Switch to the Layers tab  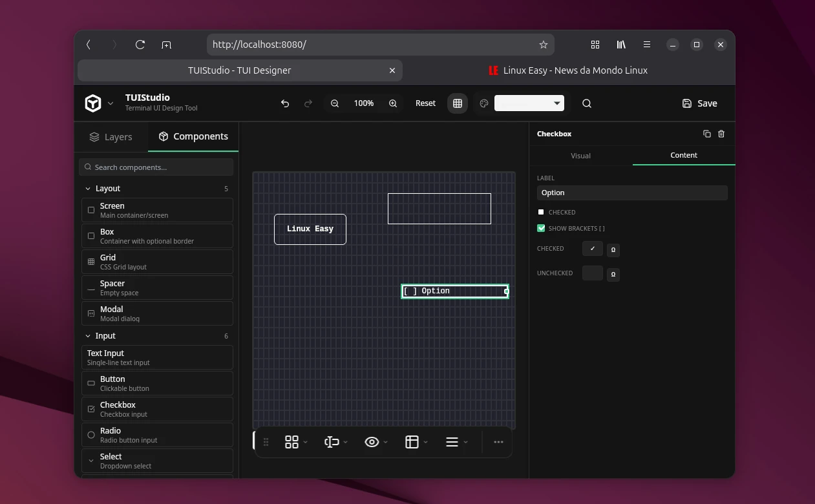[111, 137]
